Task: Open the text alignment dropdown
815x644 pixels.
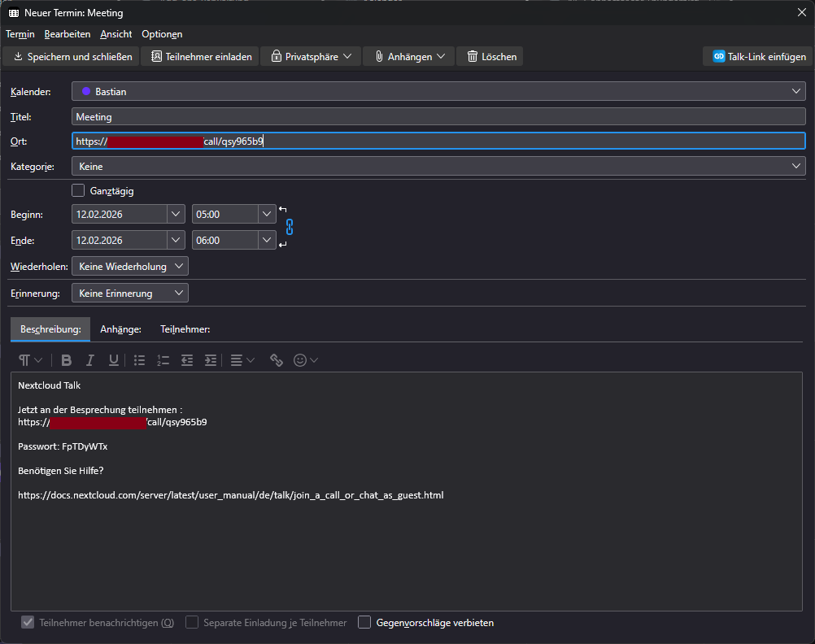Action: click(x=242, y=360)
